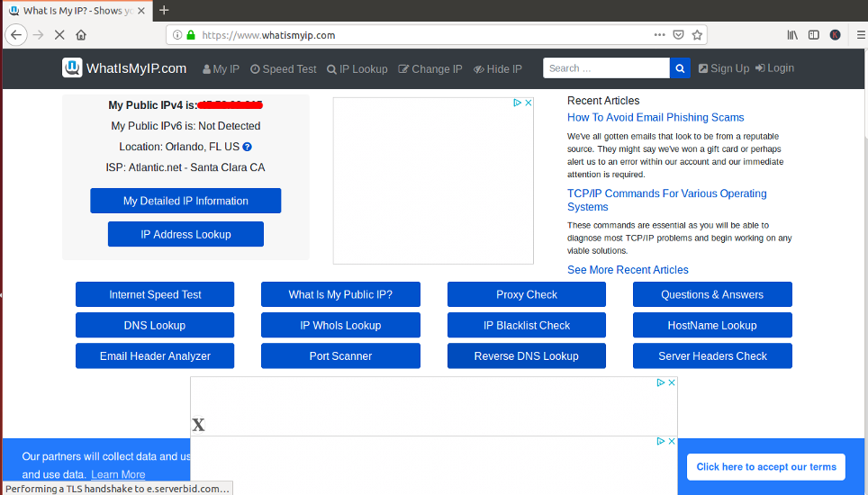Open the Library bookshelf icon
This screenshot has height=495, width=868.
[792, 35]
